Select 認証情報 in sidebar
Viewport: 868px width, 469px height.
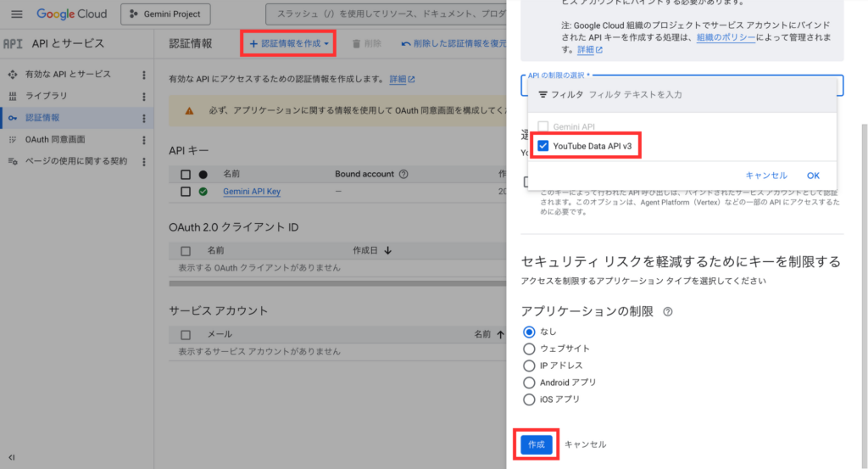click(x=42, y=117)
